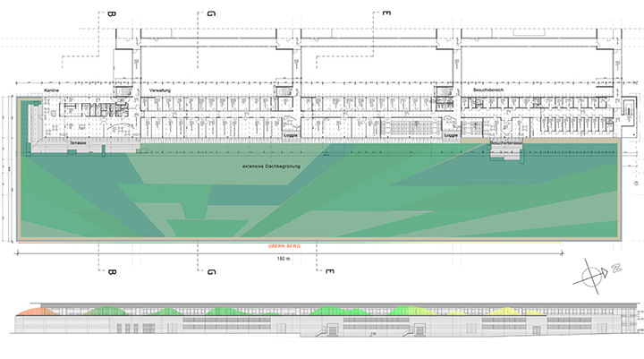Click the orange dome on elevation's left end
This screenshot has height=359, width=644.
34,311
